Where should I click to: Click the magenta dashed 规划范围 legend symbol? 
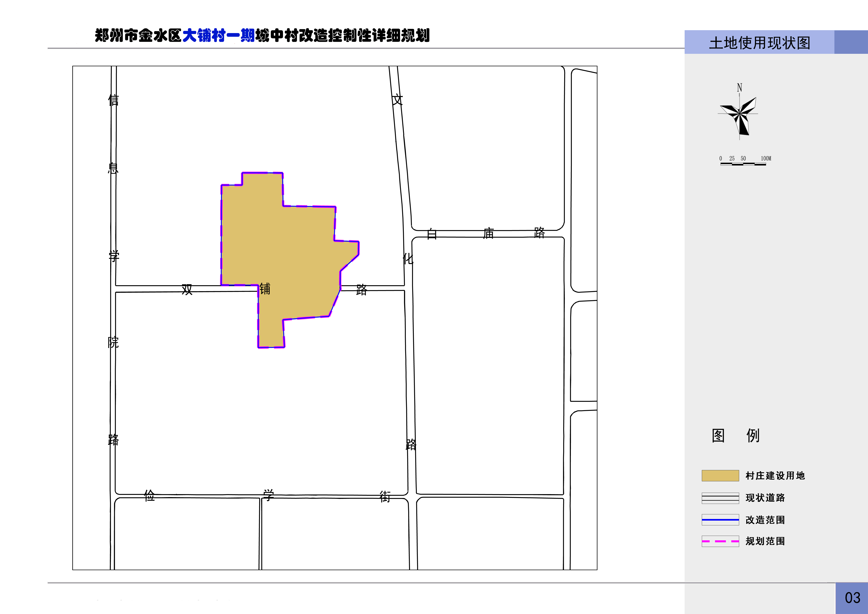[x=720, y=541]
